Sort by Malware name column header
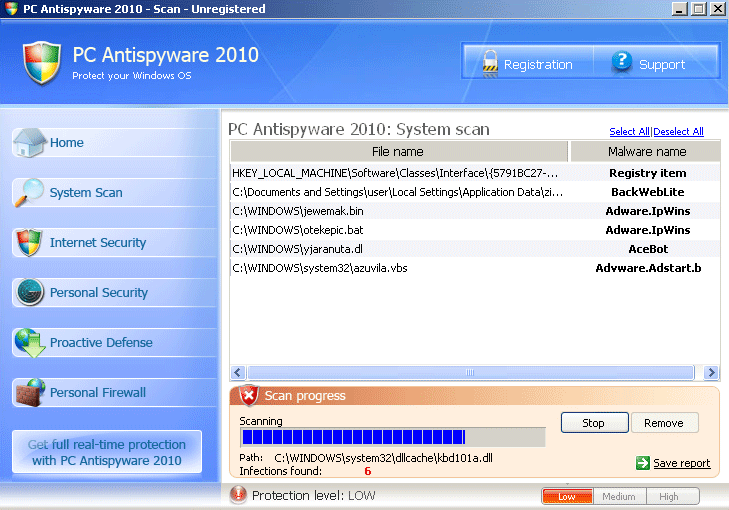The width and height of the screenshot is (729, 510). (646, 152)
